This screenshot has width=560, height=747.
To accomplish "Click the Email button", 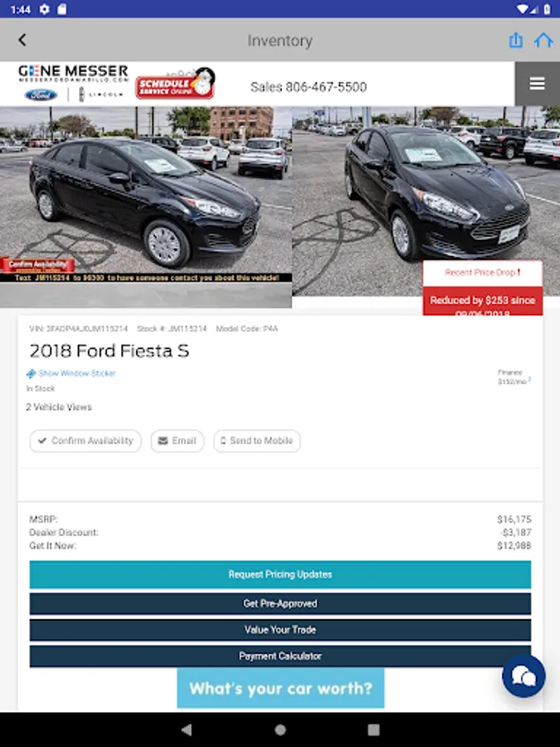I will pyautogui.click(x=178, y=441).
